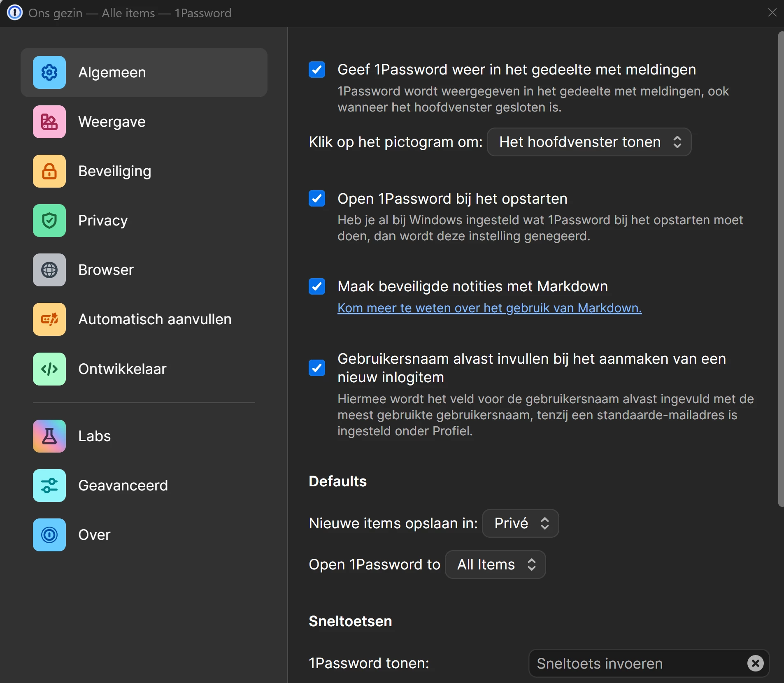Disable showing 1Password in the notification area
The width and height of the screenshot is (784, 683).
tap(317, 70)
